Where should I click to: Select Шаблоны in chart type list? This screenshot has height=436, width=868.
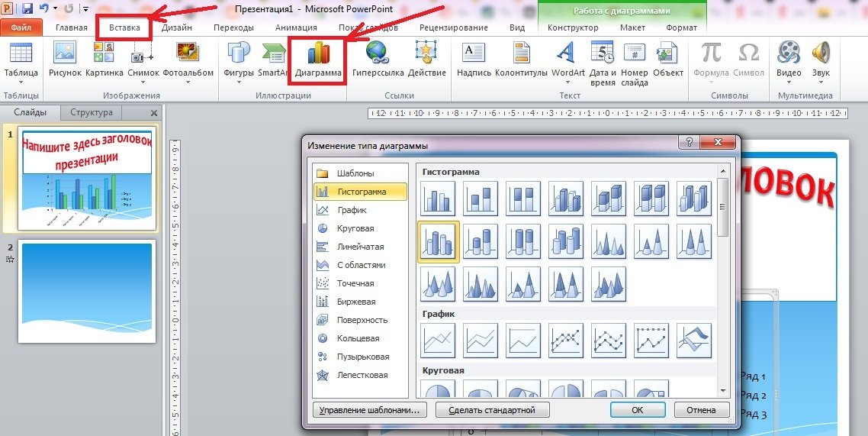point(360,173)
